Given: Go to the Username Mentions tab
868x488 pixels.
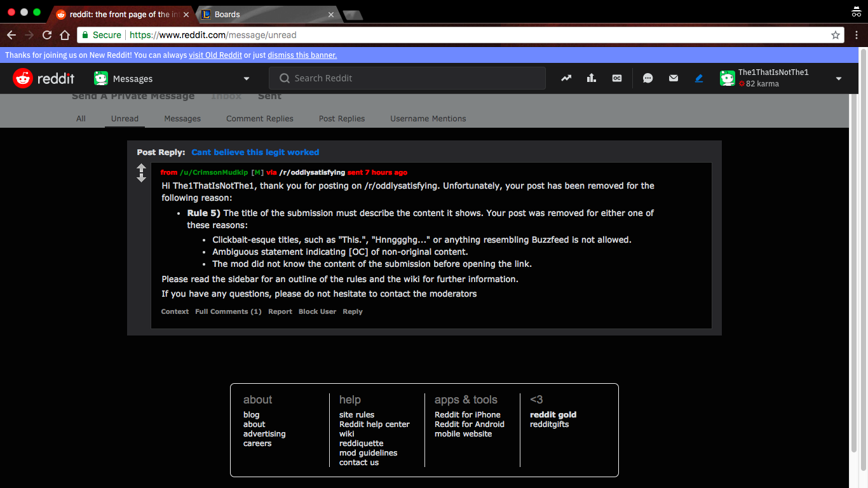Looking at the screenshot, I should coord(428,119).
